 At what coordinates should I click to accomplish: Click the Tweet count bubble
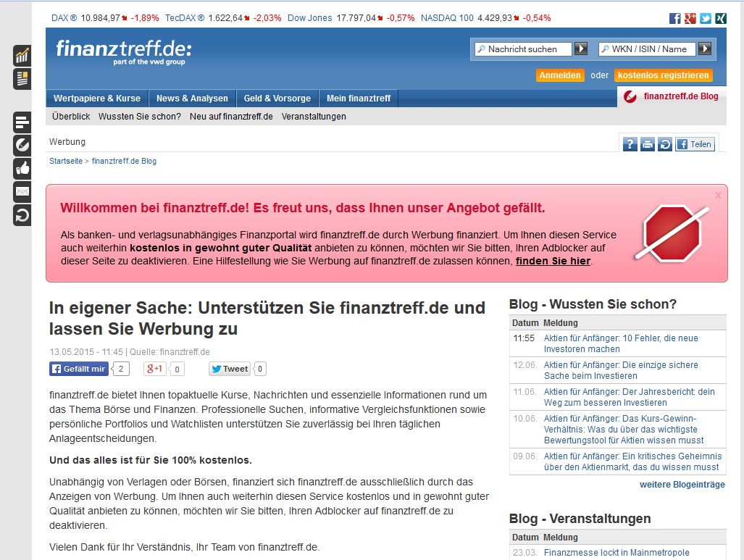click(260, 369)
